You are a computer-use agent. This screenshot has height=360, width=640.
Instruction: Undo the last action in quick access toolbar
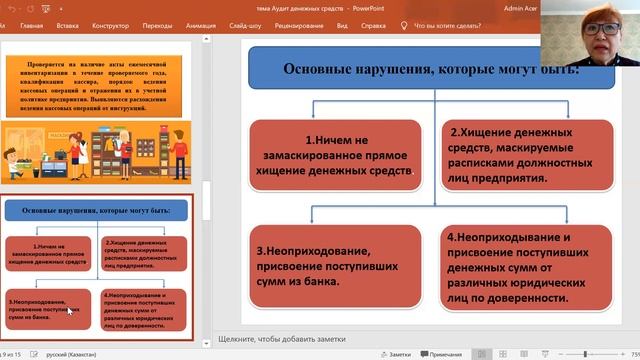[11, 9]
